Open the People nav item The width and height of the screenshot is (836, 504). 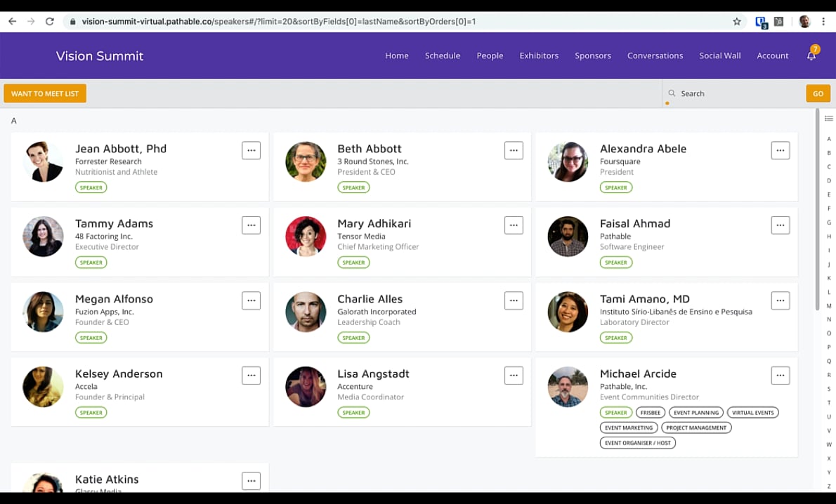[490, 55]
